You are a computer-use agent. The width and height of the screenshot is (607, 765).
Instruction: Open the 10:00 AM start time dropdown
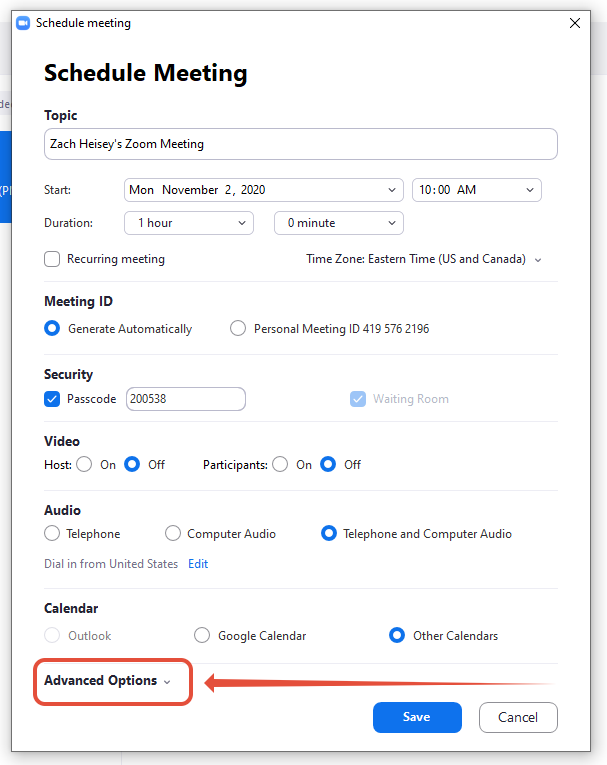477,190
